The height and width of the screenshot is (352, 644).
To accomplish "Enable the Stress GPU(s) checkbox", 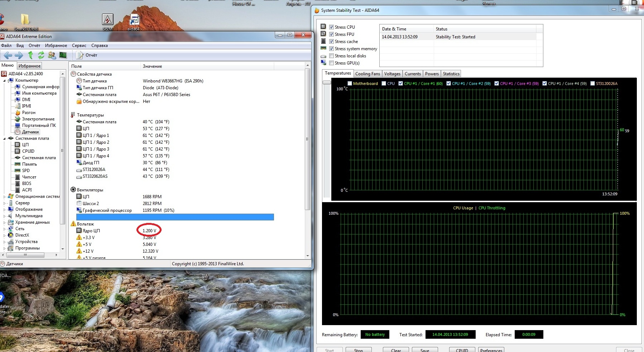I will (332, 63).
